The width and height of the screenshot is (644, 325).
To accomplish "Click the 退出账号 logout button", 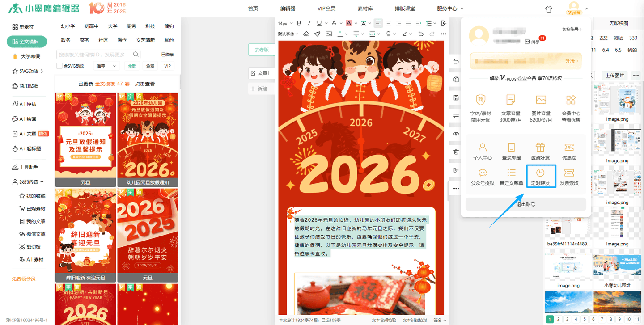I will click(x=525, y=204).
